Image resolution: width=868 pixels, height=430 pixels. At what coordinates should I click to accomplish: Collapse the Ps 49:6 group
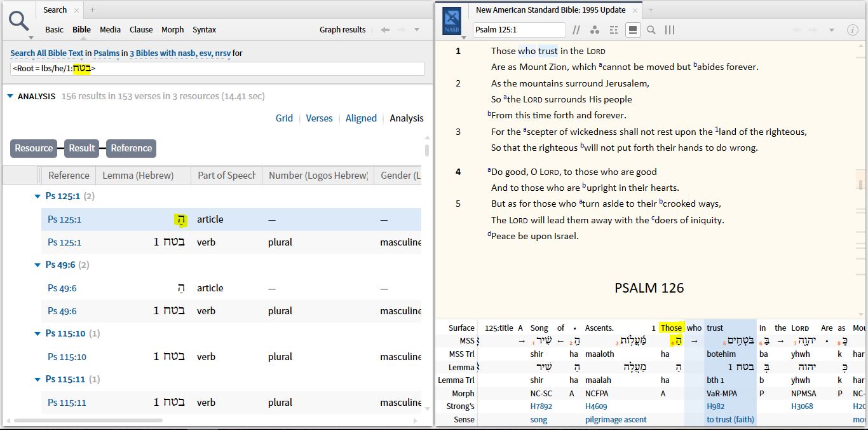point(37,265)
